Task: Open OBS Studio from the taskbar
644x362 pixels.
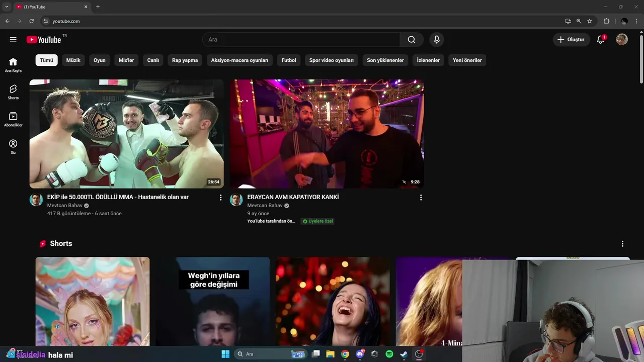Action: (x=419, y=354)
